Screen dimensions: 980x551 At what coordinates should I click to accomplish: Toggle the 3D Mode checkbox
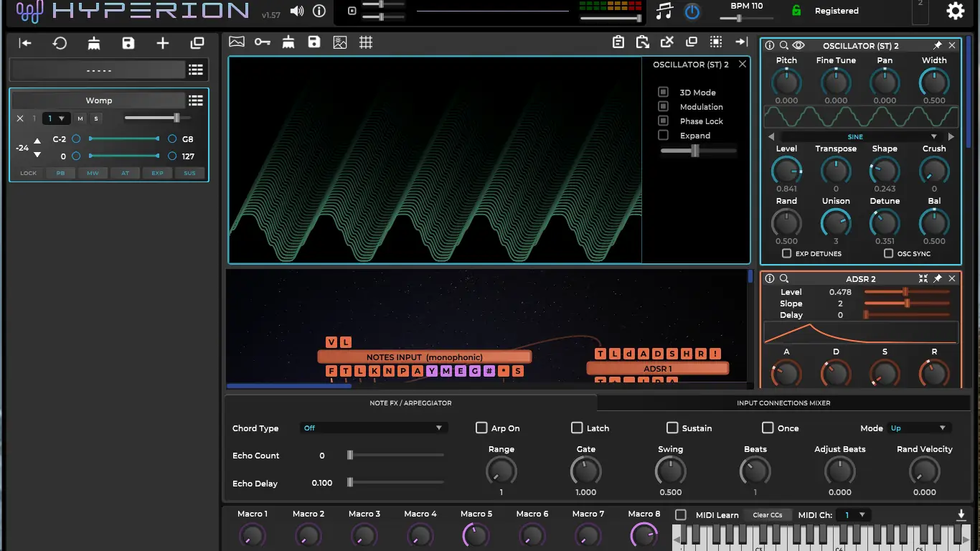664,93
